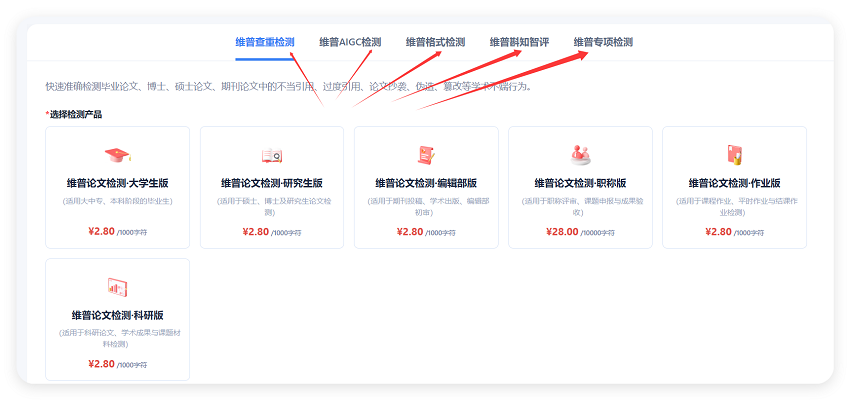Screen dimensions: 850x400
Task: Click the ¥2.80 price on 作业版
Action: click(x=719, y=232)
